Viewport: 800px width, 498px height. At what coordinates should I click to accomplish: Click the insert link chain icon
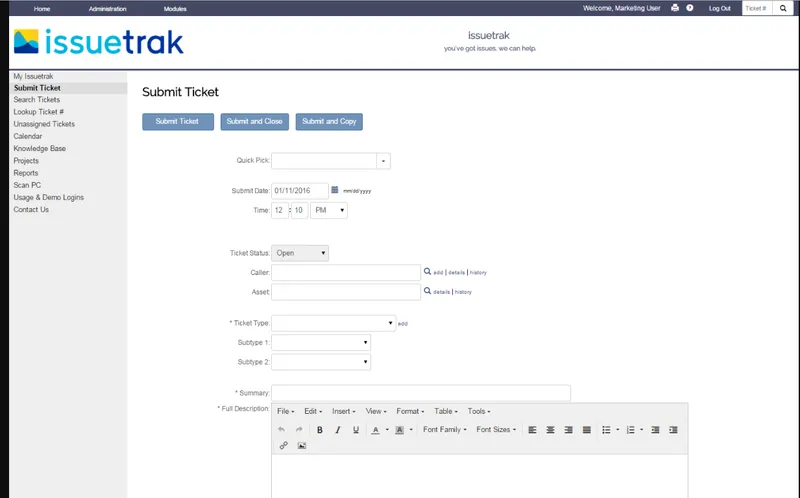(284, 445)
